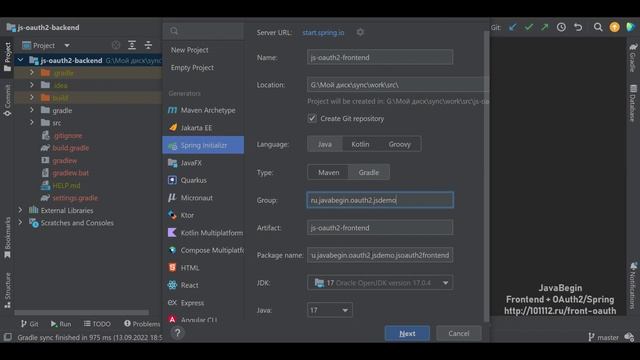This screenshot has width=640, height=360.
Task: Open the Gradle right sidebar tab
Action: [633, 57]
